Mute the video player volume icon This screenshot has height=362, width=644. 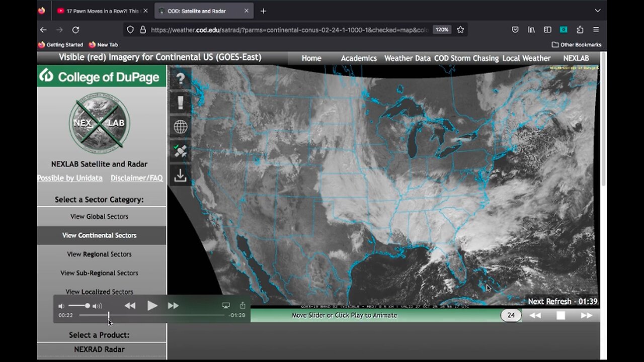(x=61, y=306)
